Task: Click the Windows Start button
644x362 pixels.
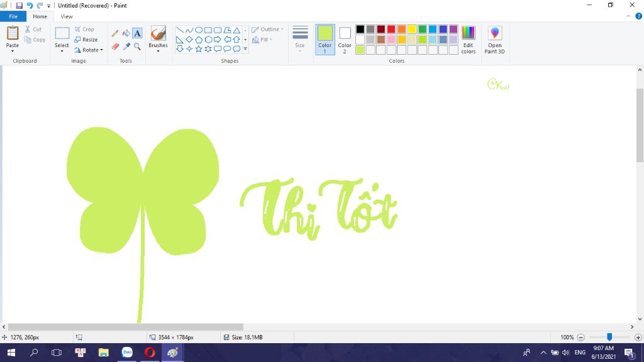Action: 11,352
